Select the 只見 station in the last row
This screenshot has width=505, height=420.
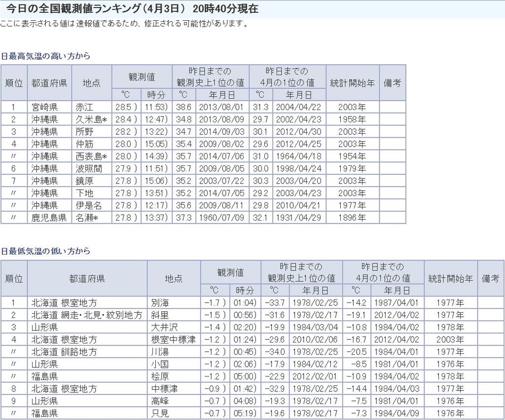pos(160,413)
